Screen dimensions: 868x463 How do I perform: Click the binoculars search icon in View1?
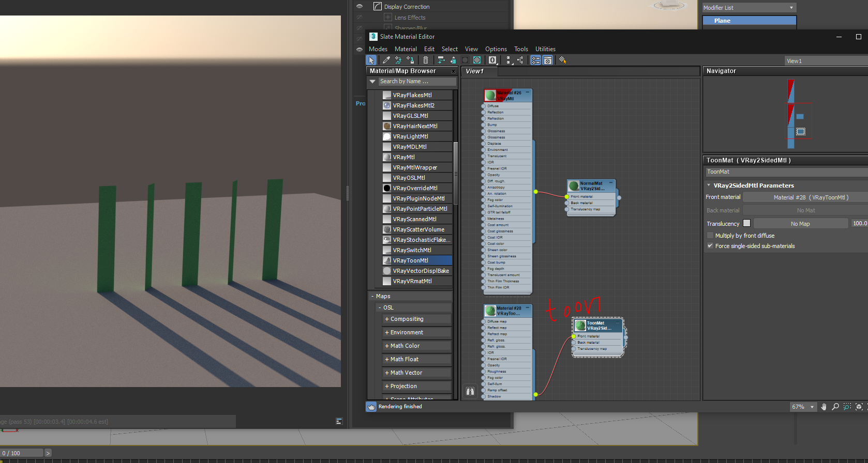pyautogui.click(x=470, y=391)
